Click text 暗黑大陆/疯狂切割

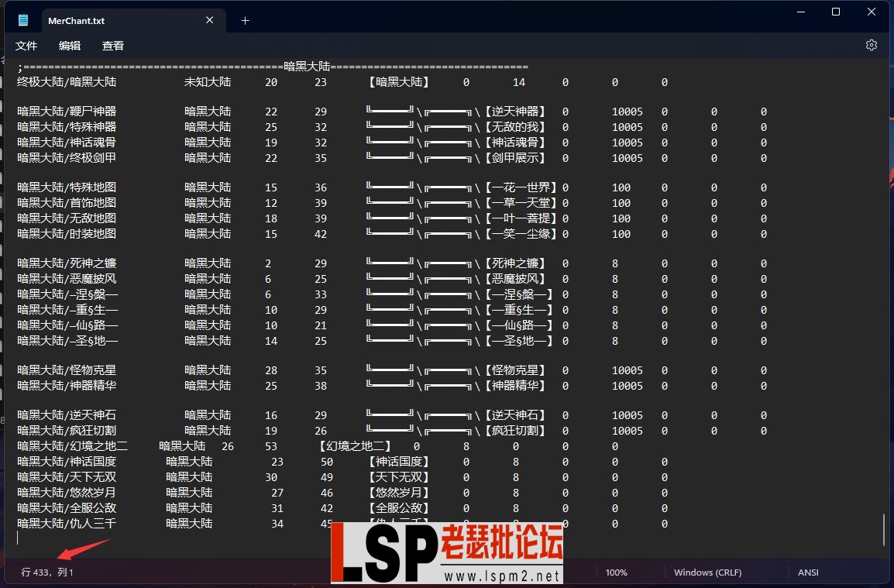click(x=67, y=431)
